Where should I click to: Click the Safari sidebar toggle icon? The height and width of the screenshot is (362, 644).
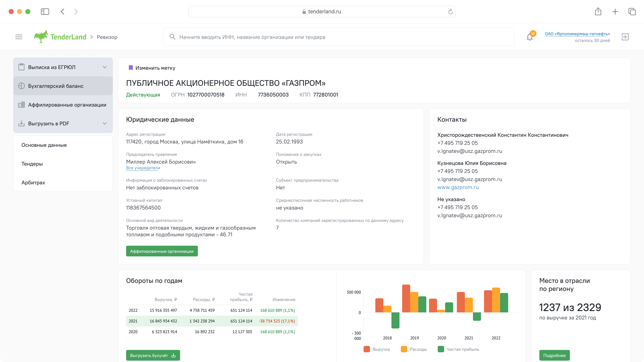(45, 12)
